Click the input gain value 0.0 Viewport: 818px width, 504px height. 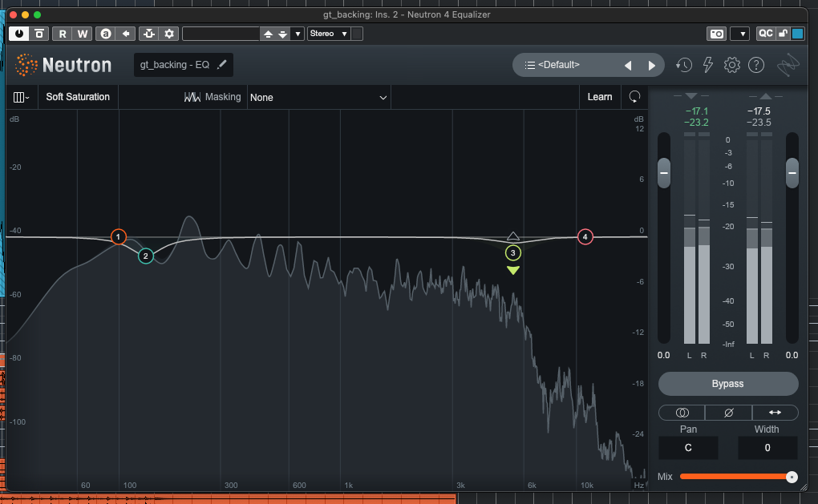click(x=663, y=355)
